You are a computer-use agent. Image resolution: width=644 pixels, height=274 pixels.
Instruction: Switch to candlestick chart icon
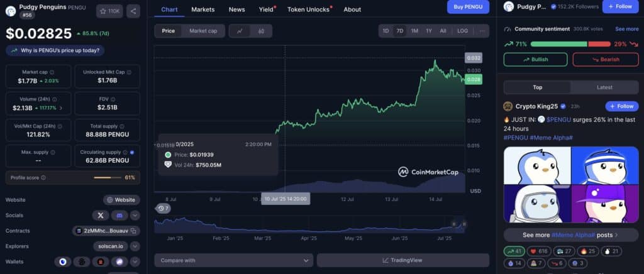tap(261, 31)
